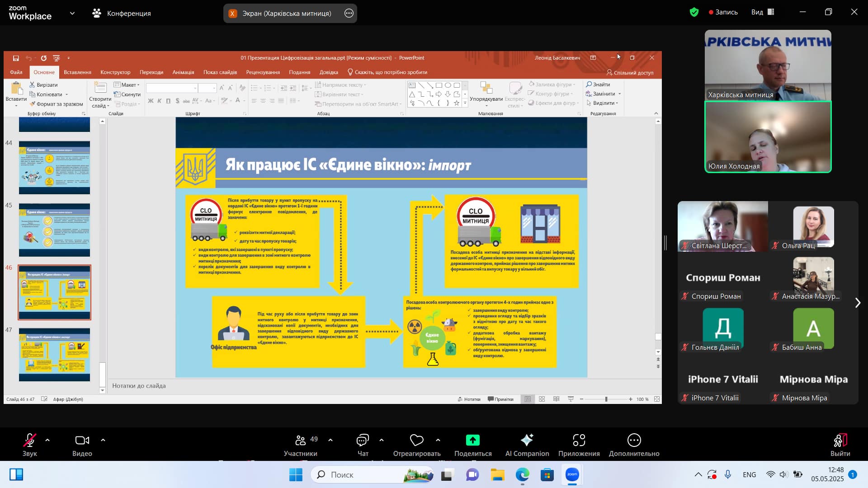The image size is (868, 488).
Task: Open Microsoft Edge from the taskbar
Action: tap(522, 474)
